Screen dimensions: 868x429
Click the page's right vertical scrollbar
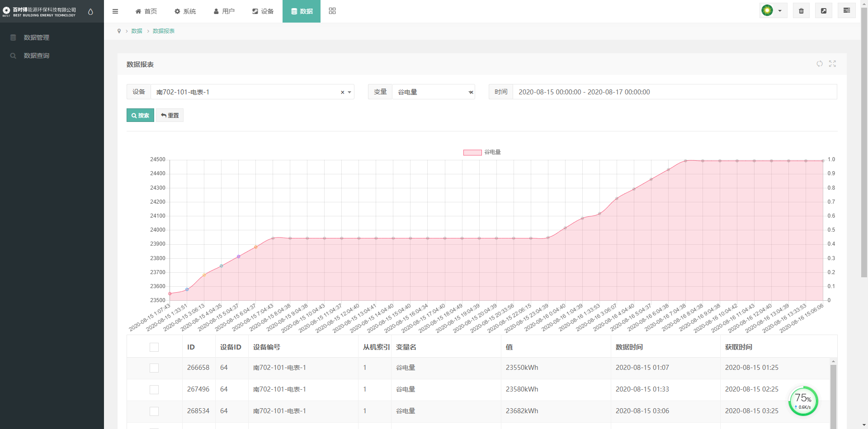[x=864, y=142]
